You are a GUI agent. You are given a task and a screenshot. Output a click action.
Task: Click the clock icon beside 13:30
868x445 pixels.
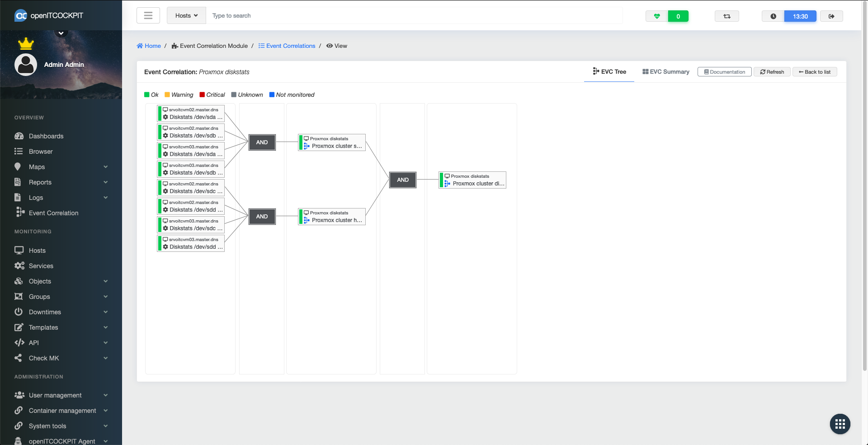tap(773, 16)
